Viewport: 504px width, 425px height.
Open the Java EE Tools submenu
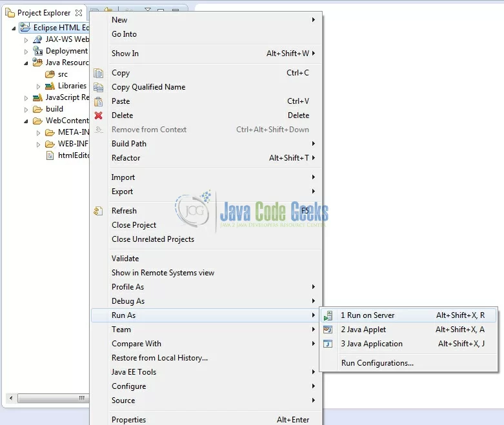[x=207, y=372]
